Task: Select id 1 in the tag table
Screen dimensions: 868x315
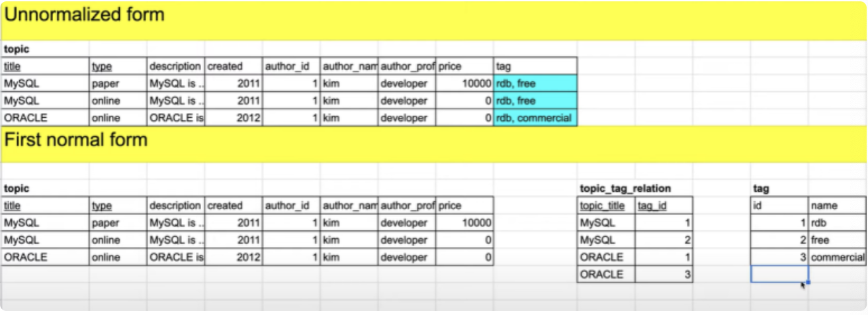Action: (779, 223)
